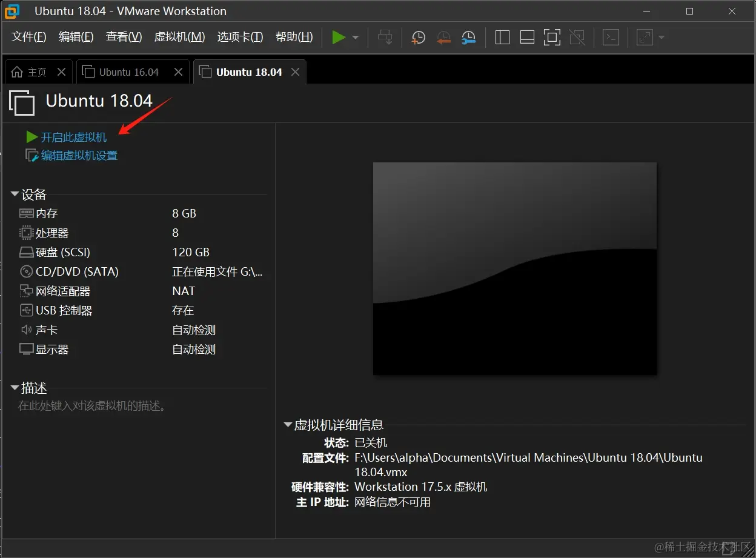Screen dimensions: 756x558
Task: Open the 帮助(H) menu
Action: click(x=294, y=37)
